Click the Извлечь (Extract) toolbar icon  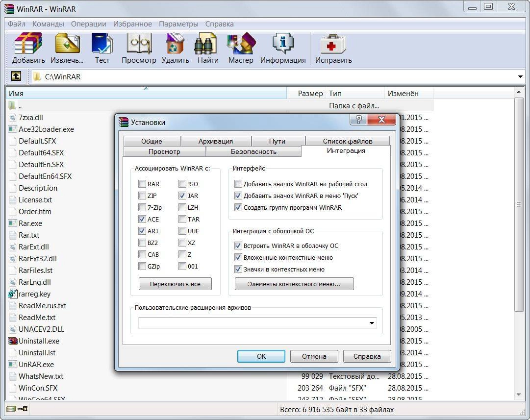[x=67, y=43]
